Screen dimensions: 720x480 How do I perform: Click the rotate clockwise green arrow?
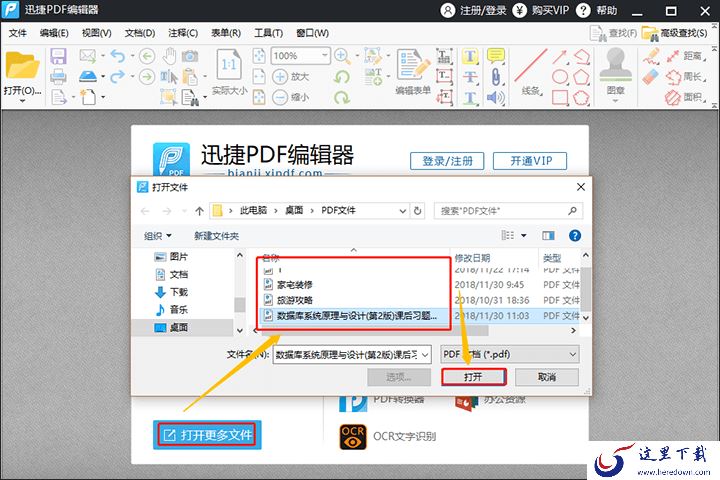tap(342, 97)
